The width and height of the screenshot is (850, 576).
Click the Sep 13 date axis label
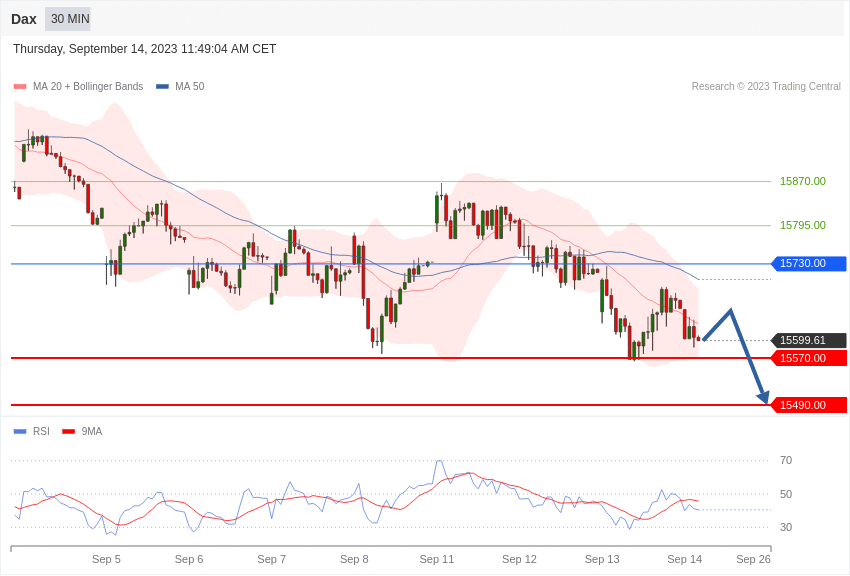pyautogui.click(x=602, y=560)
